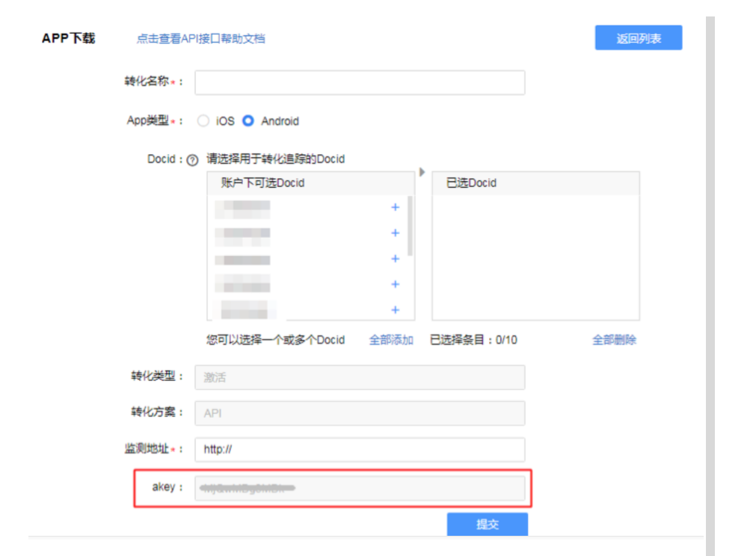The height and width of the screenshot is (556, 756).
Task: Click 全部删除 to remove all Docids
Action: [x=614, y=340]
